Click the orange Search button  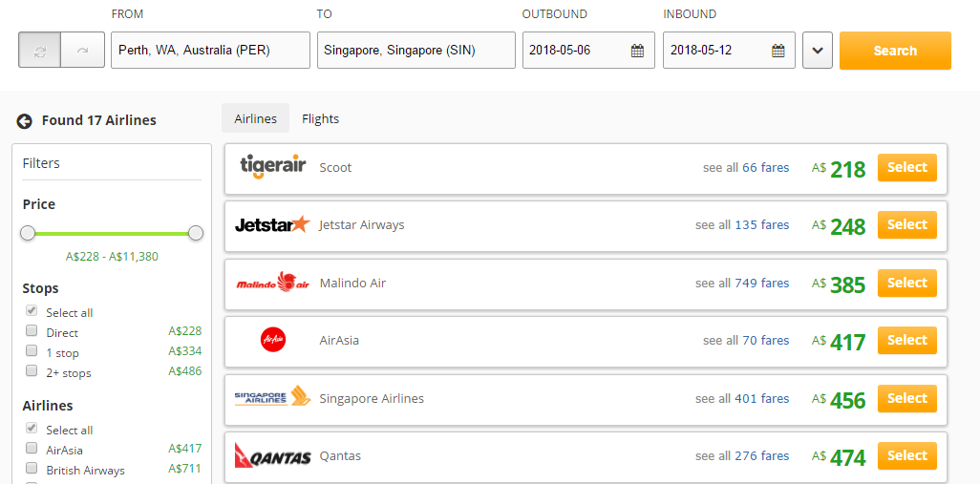click(895, 51)
